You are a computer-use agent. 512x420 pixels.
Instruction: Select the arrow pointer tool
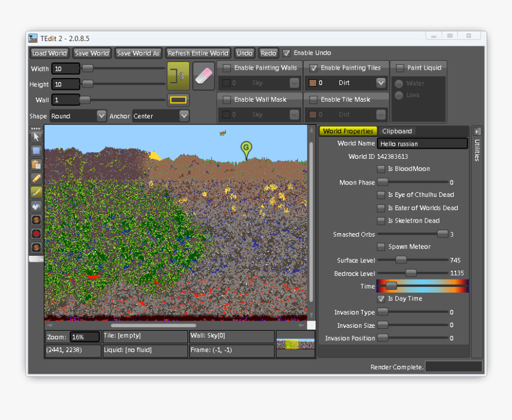[x=36, y=137]
